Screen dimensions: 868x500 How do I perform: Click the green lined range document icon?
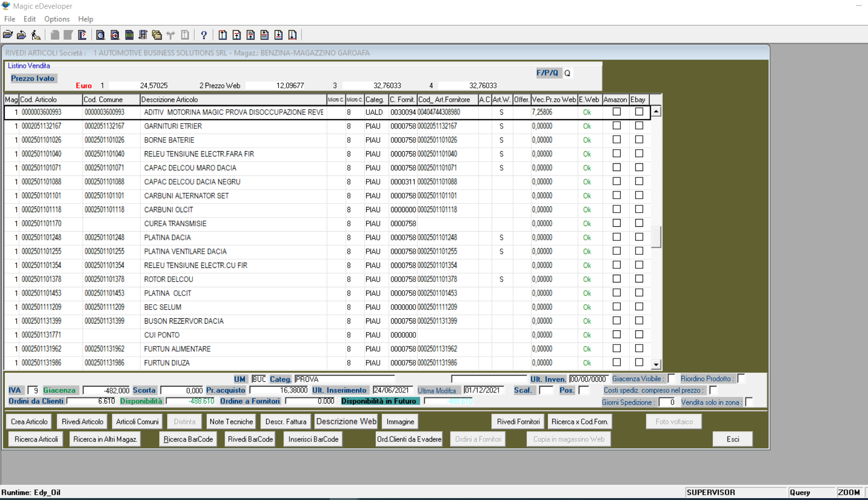click(x=129, y=35)
